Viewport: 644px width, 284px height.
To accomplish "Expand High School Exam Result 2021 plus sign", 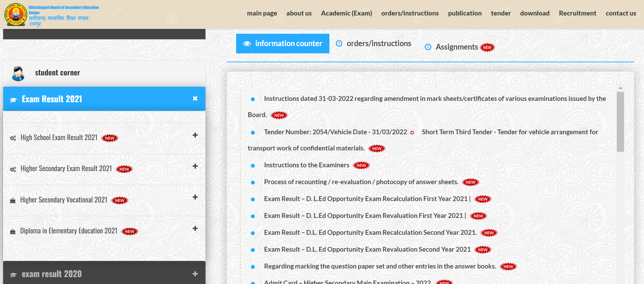I will coord(195,135).
